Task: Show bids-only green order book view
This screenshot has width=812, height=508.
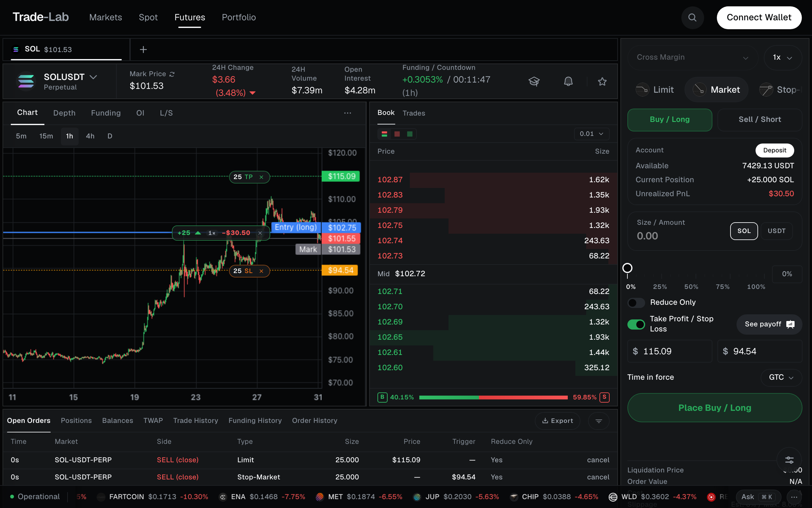Action: (410, 134)
